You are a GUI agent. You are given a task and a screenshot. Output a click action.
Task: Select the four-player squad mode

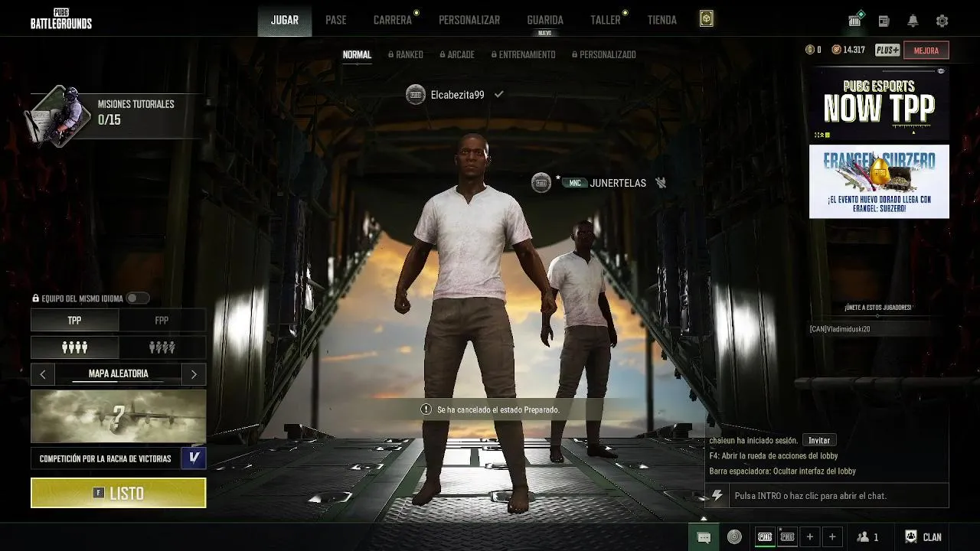74,347
